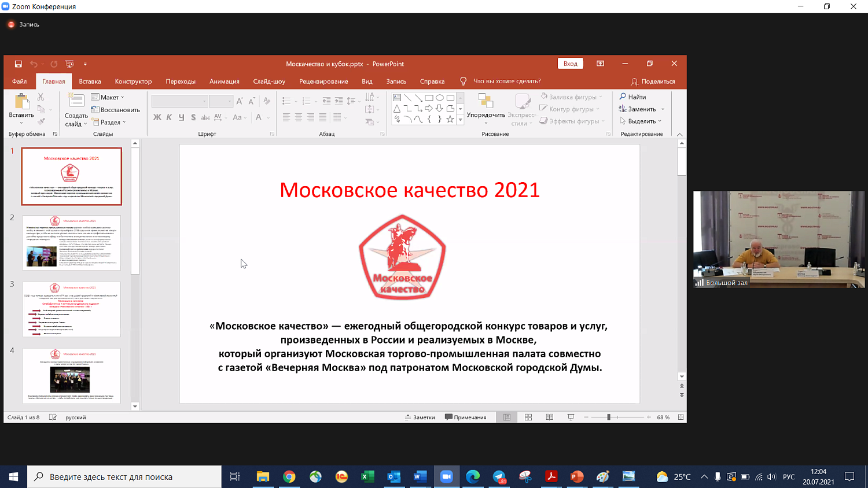Open Shape Fill (Заливка фигуры) color picker
This screenshot has width=868, height=488.
pos(571,97)
